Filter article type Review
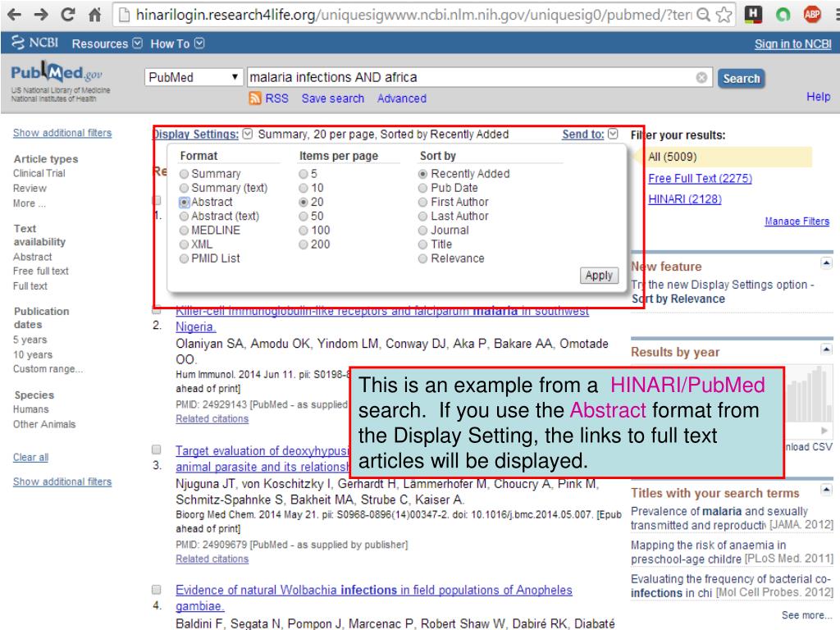The width and height of the screenshot is (840, 630). click(30, 189)
